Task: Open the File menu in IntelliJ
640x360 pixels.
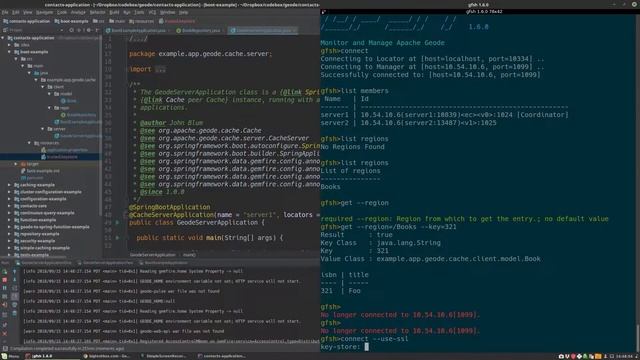Action: (4, 12)
